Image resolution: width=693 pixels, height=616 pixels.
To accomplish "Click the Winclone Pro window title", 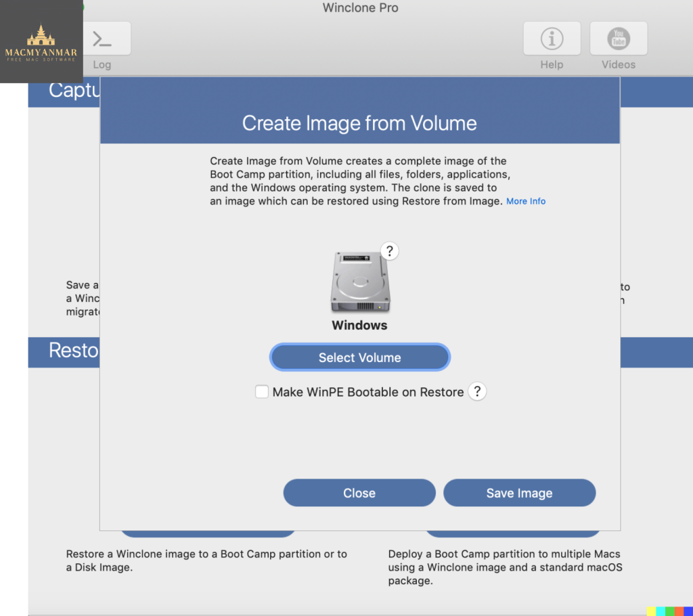I will click(360, 7).
